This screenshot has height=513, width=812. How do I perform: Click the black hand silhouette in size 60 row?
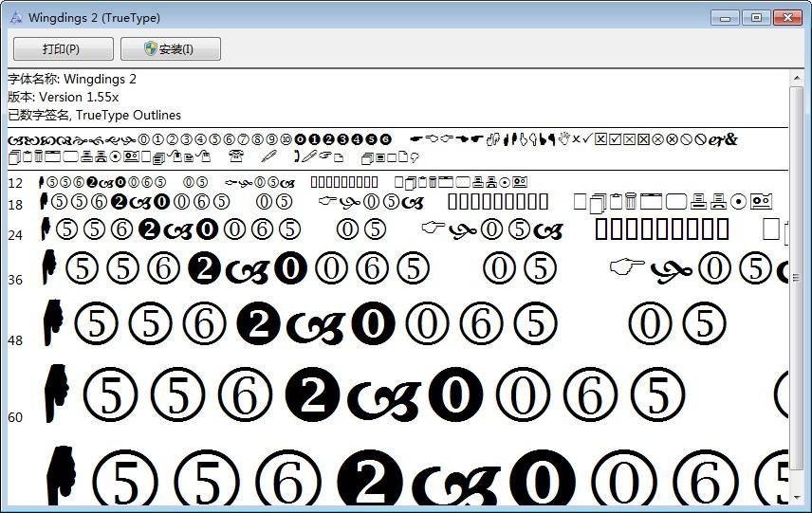coord(56,393)
